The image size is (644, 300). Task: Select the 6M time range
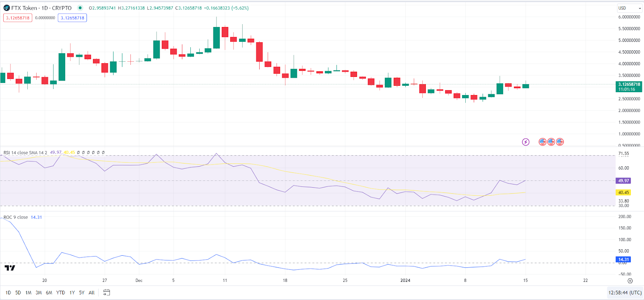pyautogui.click(x=49, y=293)
